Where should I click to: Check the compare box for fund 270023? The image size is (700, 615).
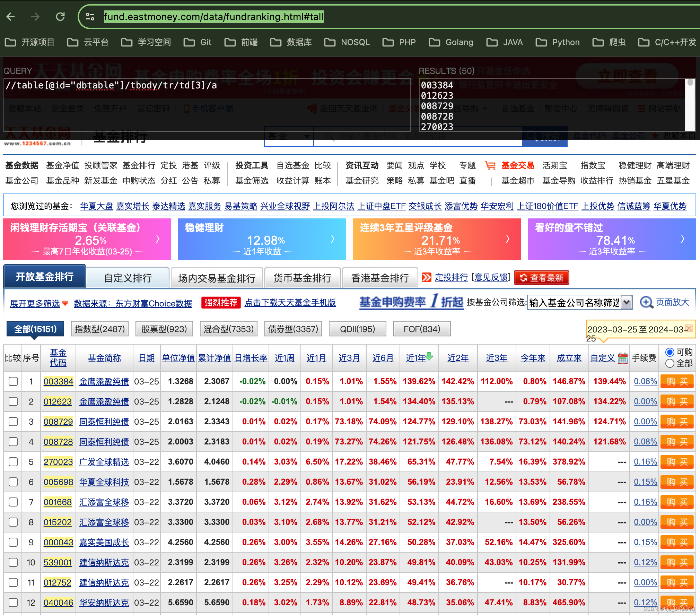tap(13, 462)
